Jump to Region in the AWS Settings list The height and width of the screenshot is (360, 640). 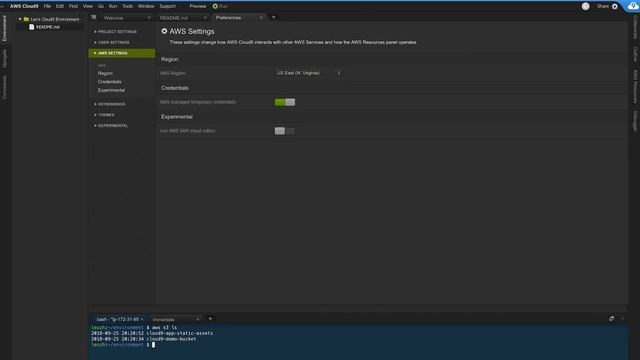tap(105, 73)
